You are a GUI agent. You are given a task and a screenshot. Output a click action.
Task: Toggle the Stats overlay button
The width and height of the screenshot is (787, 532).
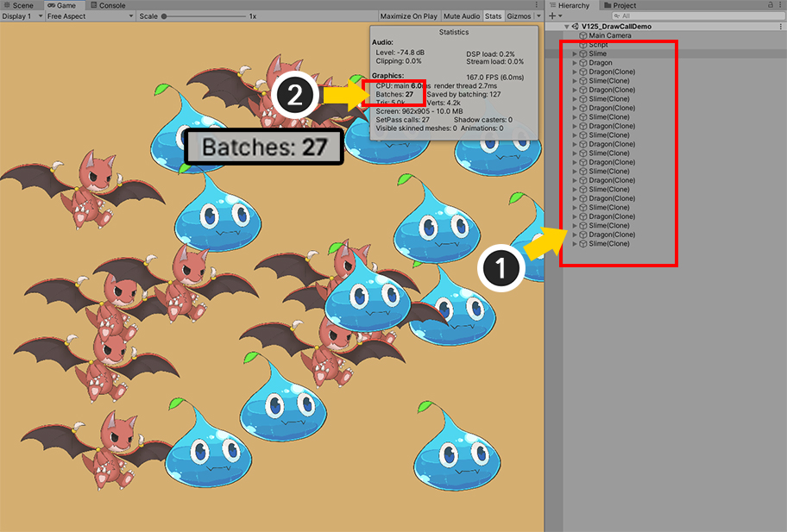(x=493, y=16)
